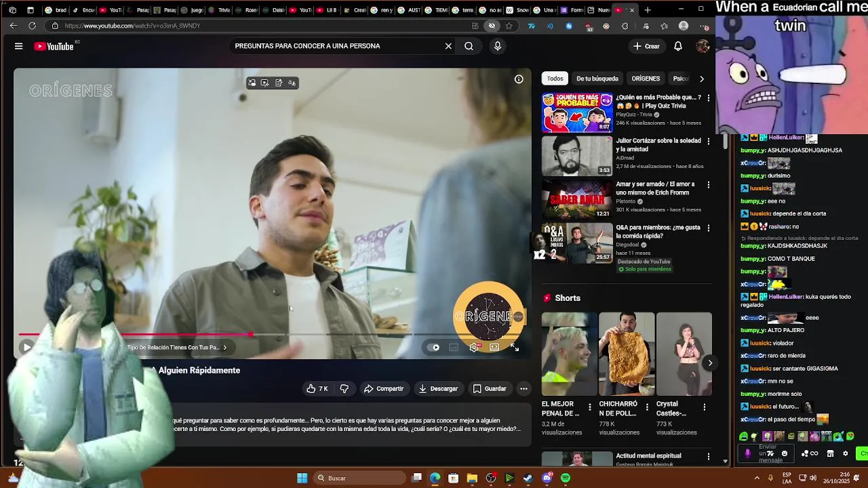Select the De tu búsqueda chip
868x488 pixels.
click(597, 79)
